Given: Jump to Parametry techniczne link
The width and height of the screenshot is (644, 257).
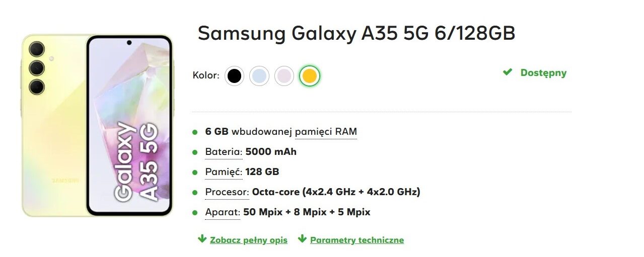Looking at the screenshot, I should pyautogui.click(x=357, y=240).
